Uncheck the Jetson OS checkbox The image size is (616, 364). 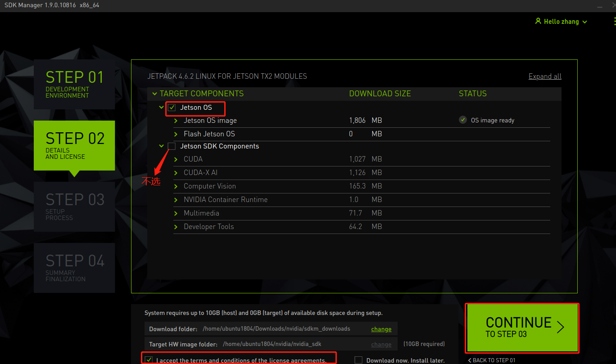pyautogui.click(x=172, y=108)
